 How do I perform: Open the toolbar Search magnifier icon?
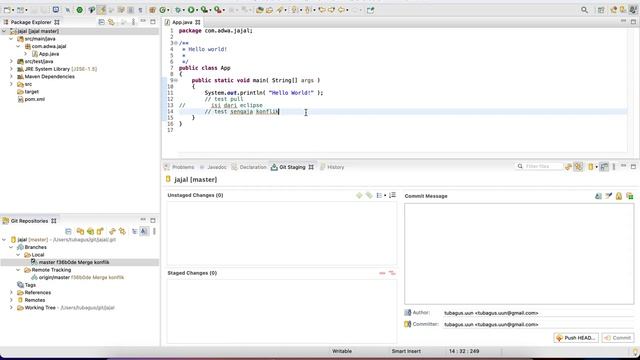pyautogui.click(x=584, y=10)
